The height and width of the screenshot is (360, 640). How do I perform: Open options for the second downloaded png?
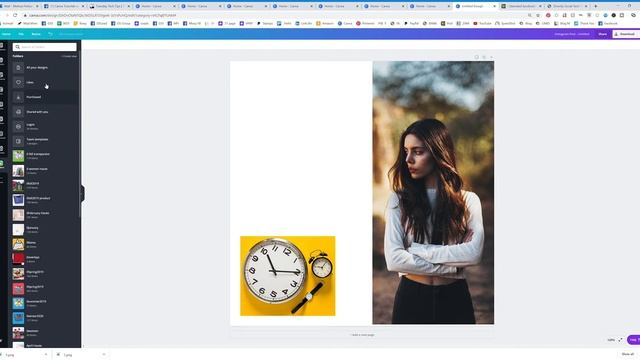pyautogui.click(x=104, y=355)
